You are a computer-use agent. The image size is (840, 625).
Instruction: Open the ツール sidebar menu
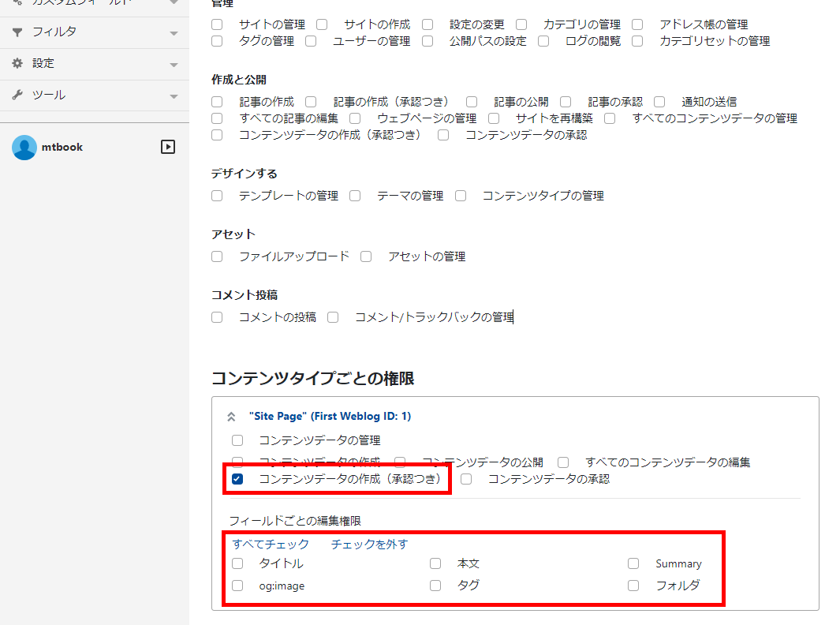click(95, 95)
